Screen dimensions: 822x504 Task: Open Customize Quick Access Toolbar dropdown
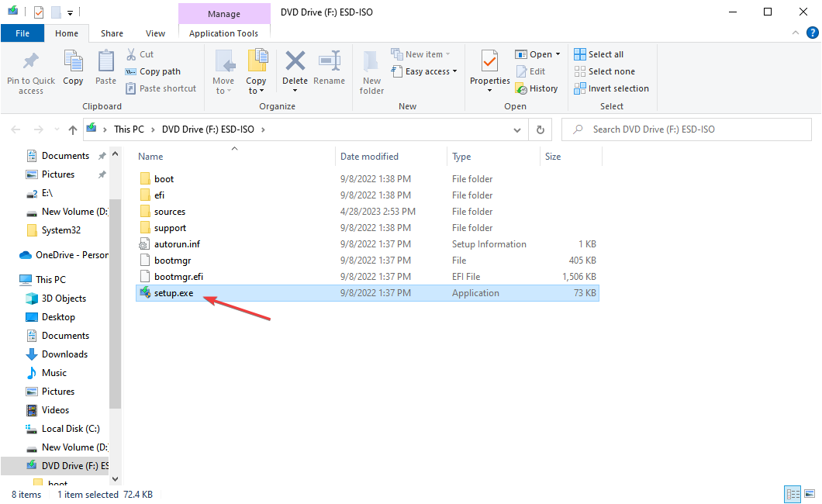(70, 12)
